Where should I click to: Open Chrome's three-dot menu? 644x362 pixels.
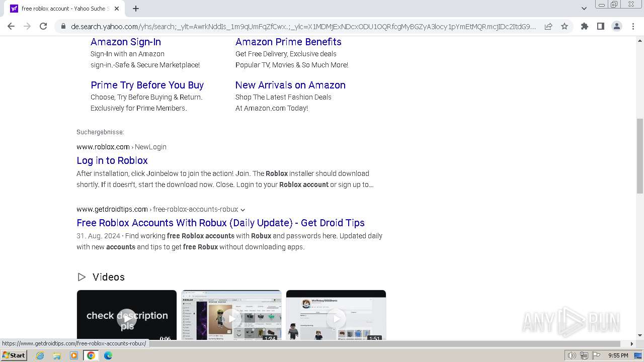point(633,27)
